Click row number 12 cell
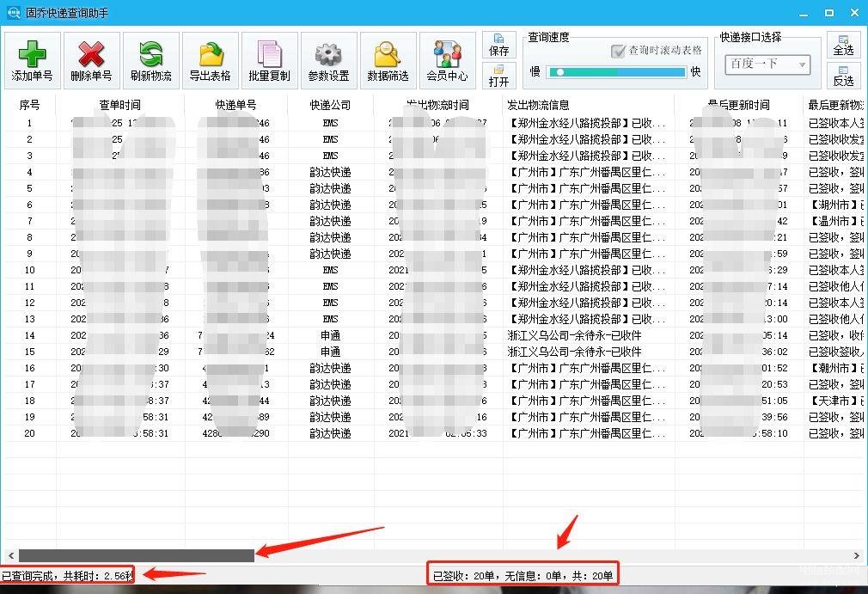This screenshot has width=868, height=594. tap(29, 303)
